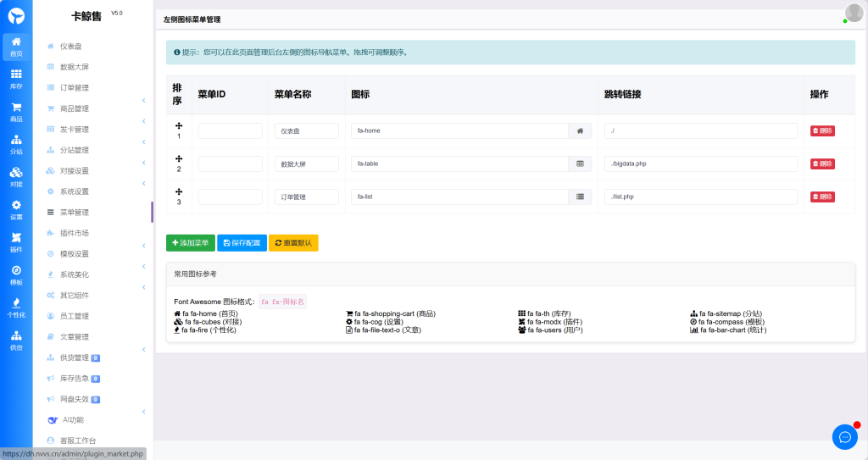Expand the 商品管理 submenu arrow

coord(143,101)
